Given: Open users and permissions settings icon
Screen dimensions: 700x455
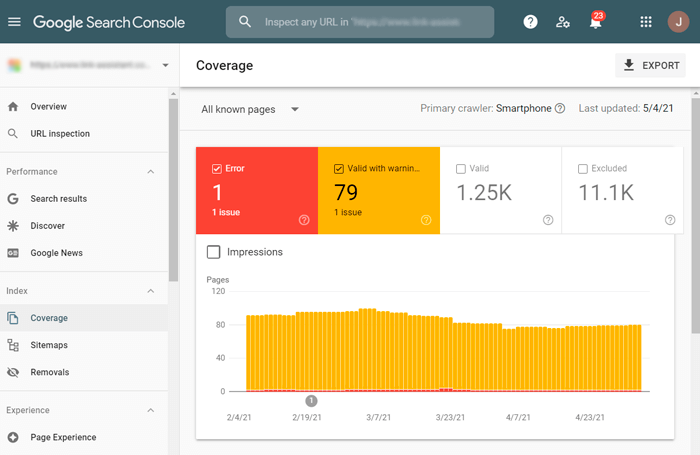Looking at the screenshot, I should 562,22.
